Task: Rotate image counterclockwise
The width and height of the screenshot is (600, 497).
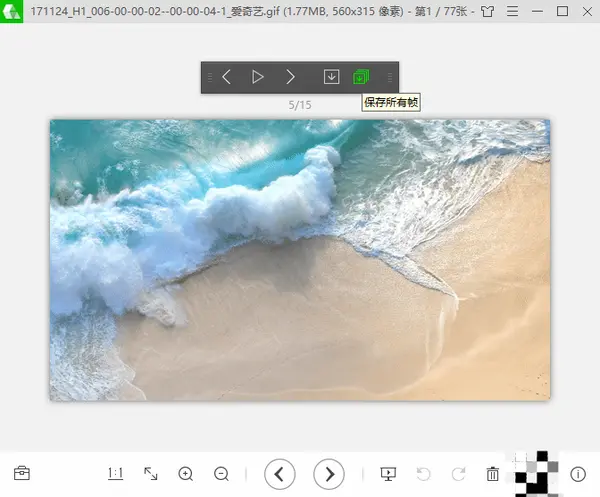Action: click(423, 474)
